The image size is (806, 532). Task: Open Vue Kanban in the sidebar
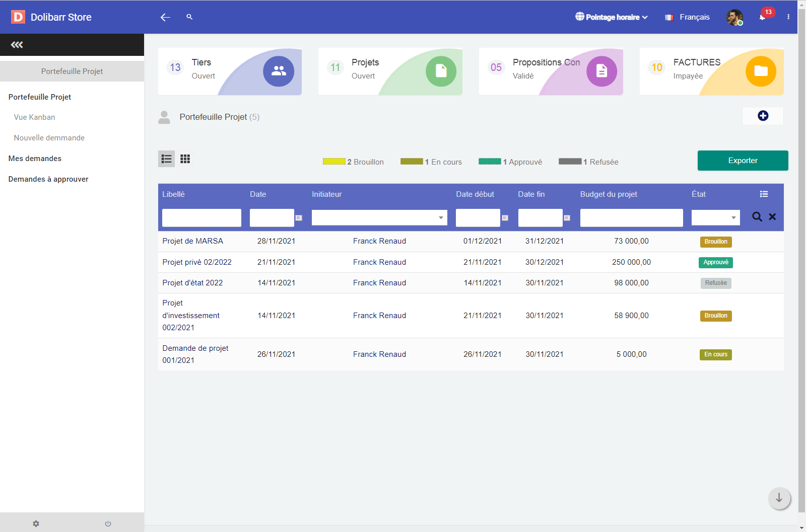tap(34, 117)
